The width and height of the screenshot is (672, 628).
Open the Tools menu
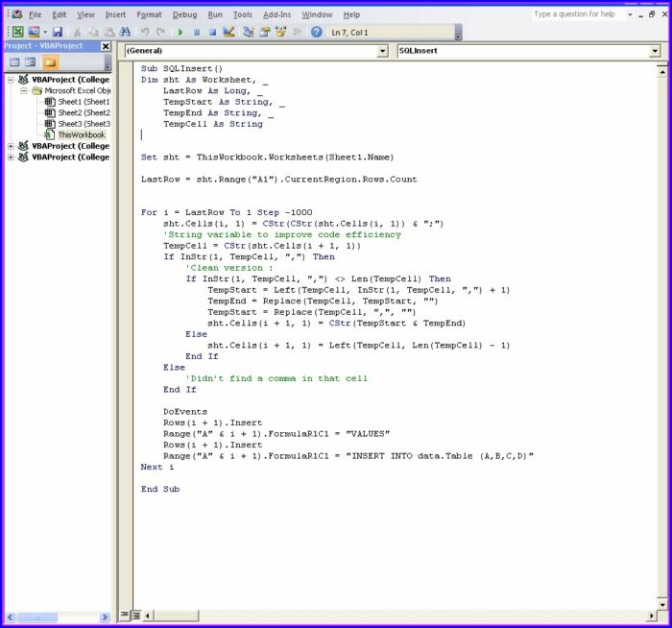click(243, 14)
